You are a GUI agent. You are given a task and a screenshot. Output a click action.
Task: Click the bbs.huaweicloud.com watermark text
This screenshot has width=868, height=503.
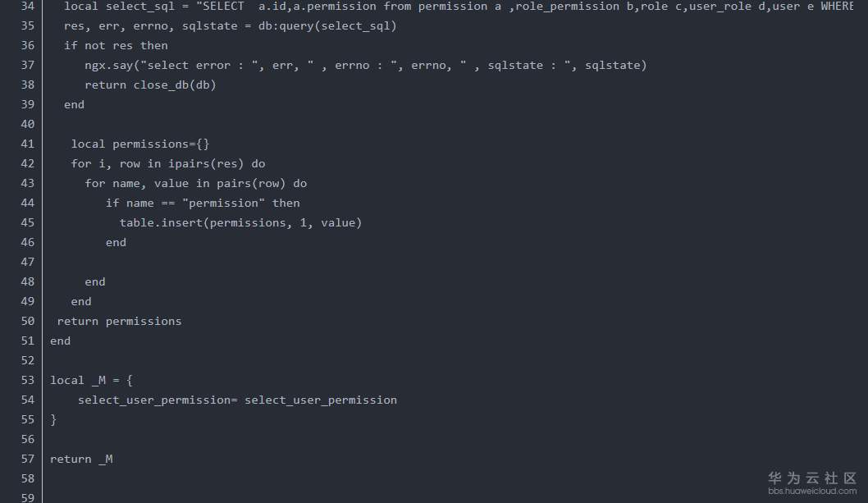point(812,491)
